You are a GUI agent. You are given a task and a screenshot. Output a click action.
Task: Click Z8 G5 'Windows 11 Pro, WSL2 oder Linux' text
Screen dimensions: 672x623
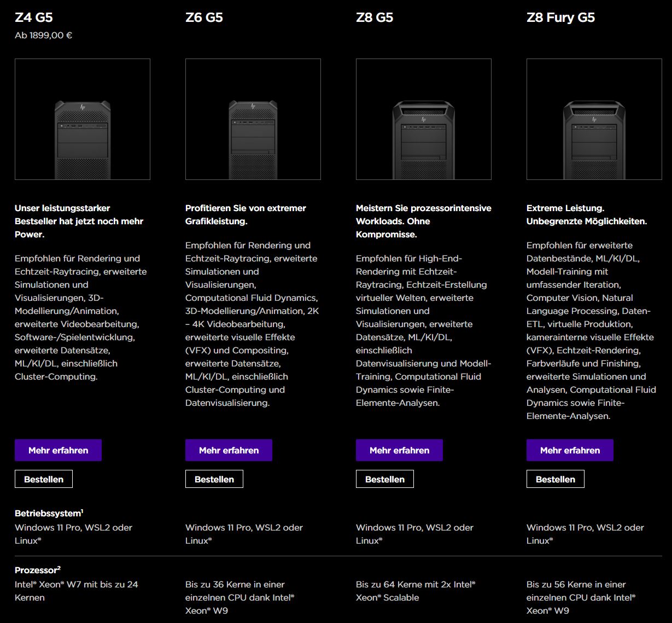click(415, 534)
